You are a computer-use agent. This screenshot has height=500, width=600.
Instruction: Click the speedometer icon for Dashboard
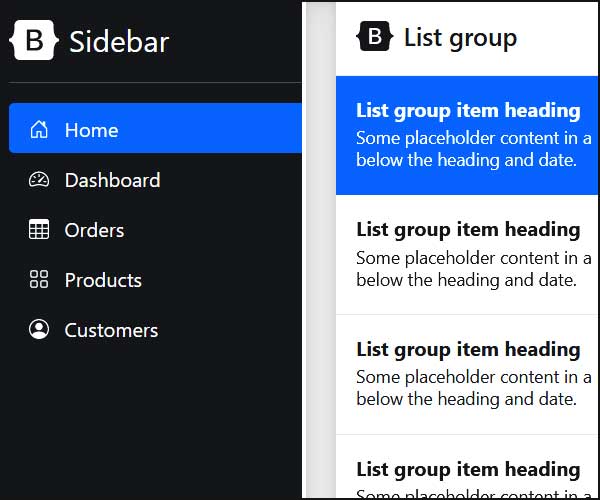click(x=39, y=179)
